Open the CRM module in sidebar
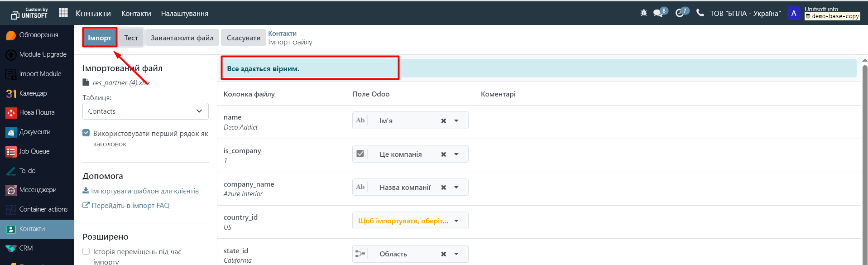The height and width of the screenshot is (265, 868). point(26,248)
